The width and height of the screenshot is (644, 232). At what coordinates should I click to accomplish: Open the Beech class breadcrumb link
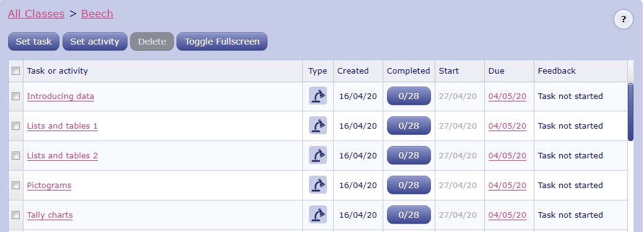(97, 14)
